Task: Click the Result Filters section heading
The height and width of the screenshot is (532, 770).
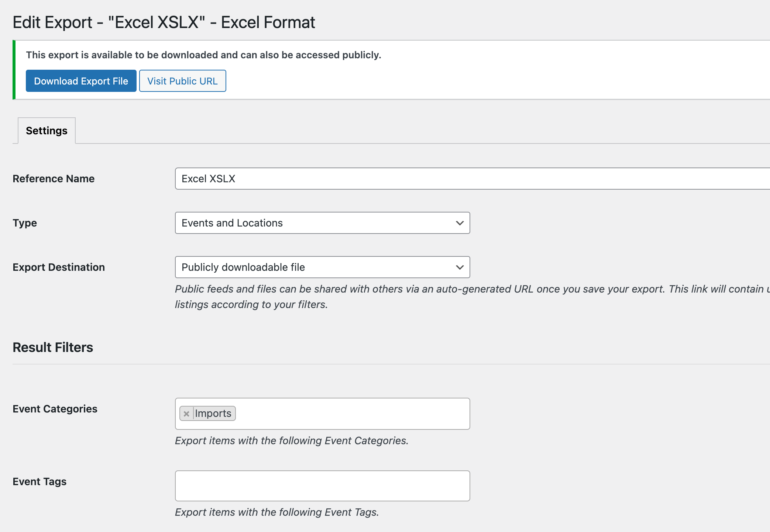Action: (x=53, y=347)
